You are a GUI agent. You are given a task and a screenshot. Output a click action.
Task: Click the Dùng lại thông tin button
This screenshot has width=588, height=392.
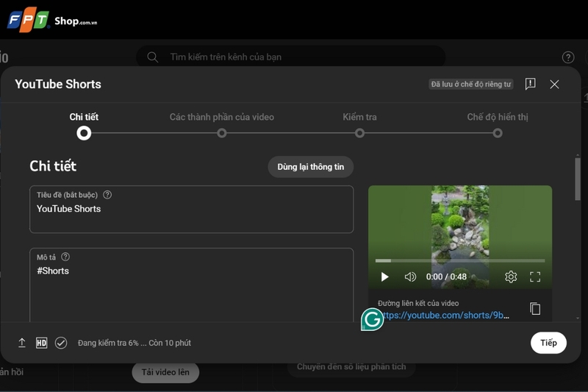[310, 167]
